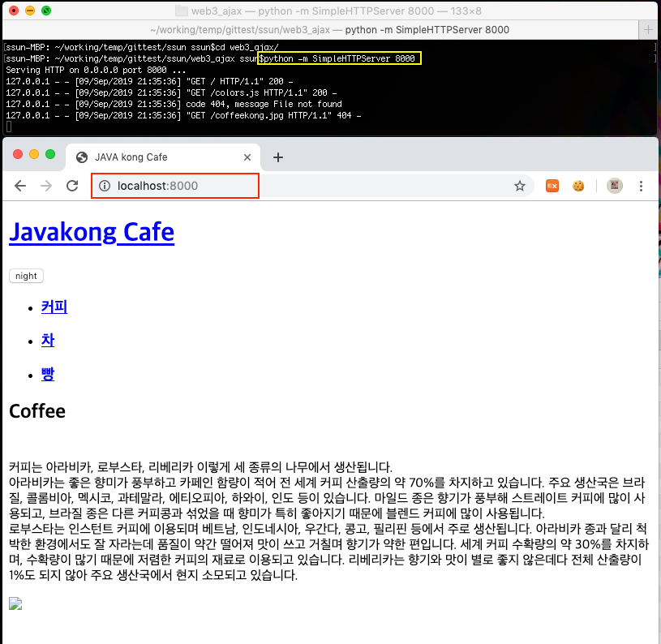Screen dimensions: 661x644
Task: Click terminal line 'GET /colors.js HTTP/1.1 200'
Action: [x=171, y=92]
